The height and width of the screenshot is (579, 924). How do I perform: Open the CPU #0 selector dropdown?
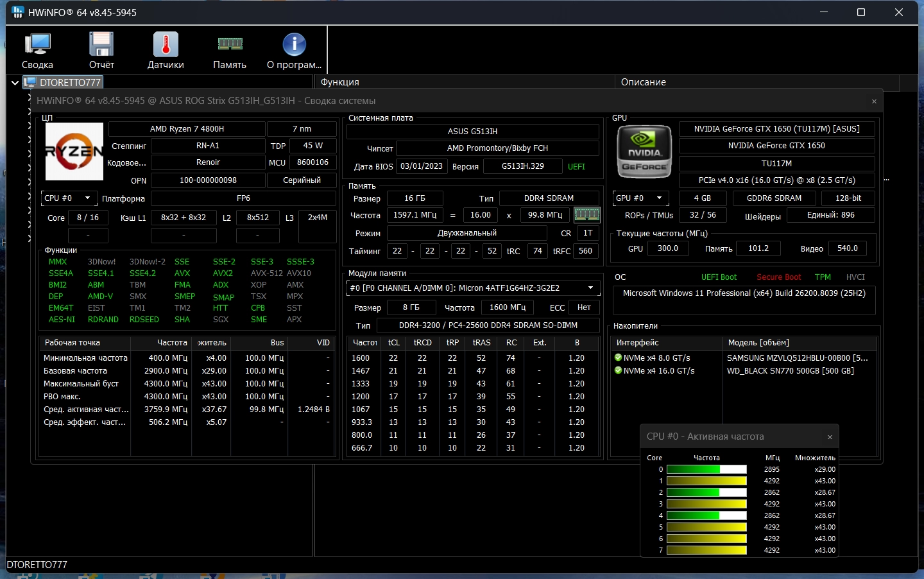69,198
